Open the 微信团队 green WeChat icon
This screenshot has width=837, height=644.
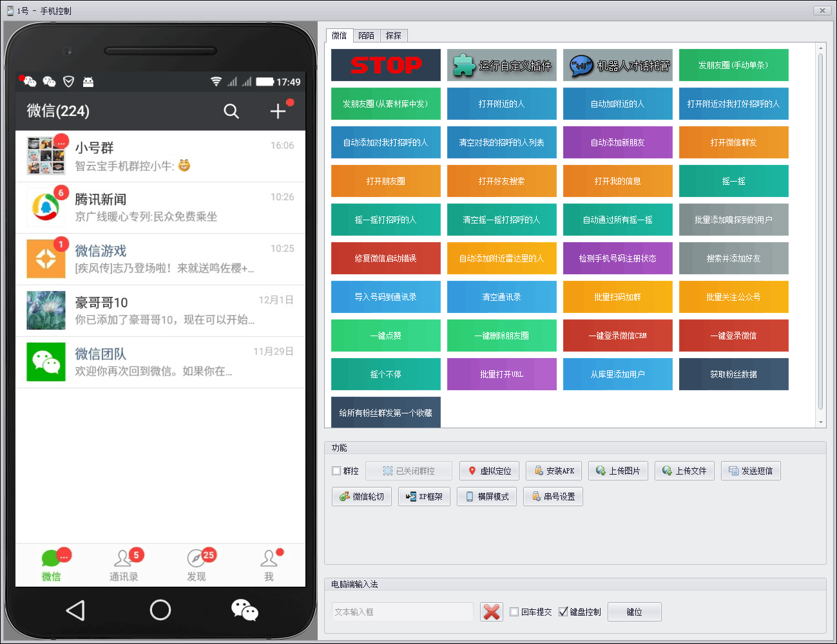46,361
